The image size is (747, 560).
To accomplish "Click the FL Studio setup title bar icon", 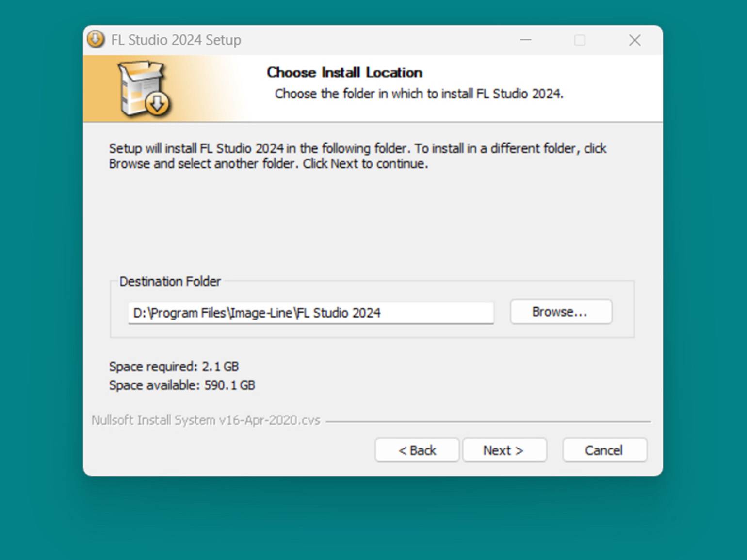I will pyautogui.click(x=96, y=39).
